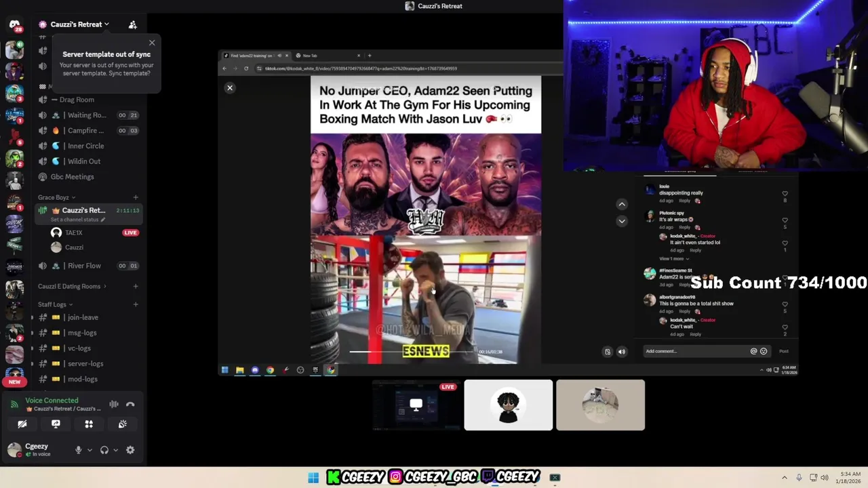Open the vc-logs channel

pyautogui.click(x=89, y=348)
